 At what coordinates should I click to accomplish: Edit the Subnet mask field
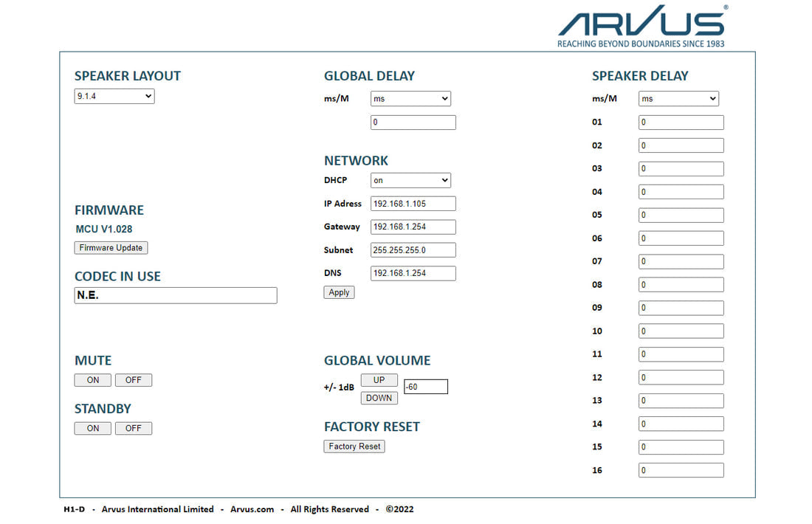point(413,249)
